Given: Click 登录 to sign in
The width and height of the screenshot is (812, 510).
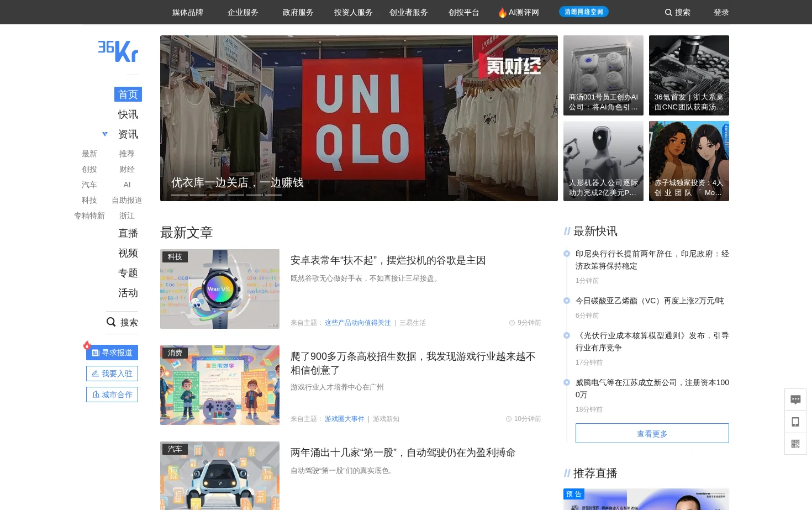Looking at the screenshot, I should pyautogui.click(x=721, y=12).
